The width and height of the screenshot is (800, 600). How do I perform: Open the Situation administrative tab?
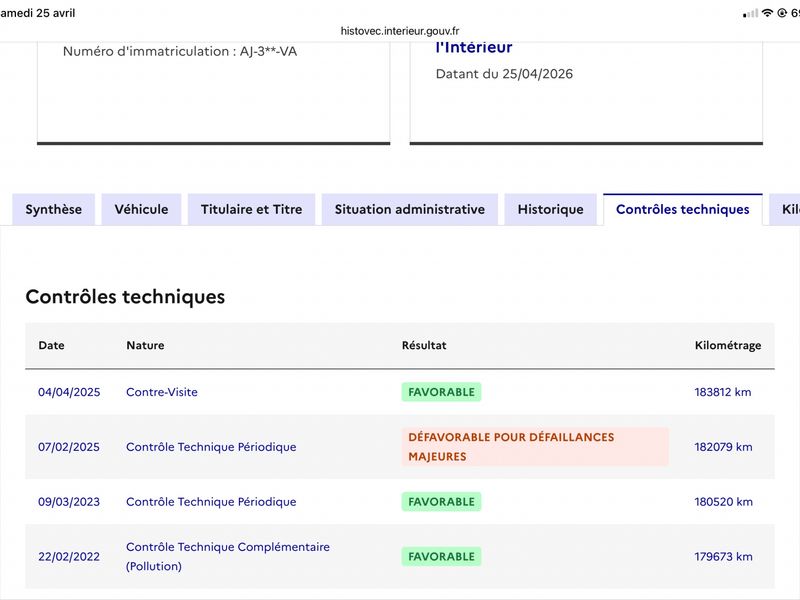coord(409,209)
